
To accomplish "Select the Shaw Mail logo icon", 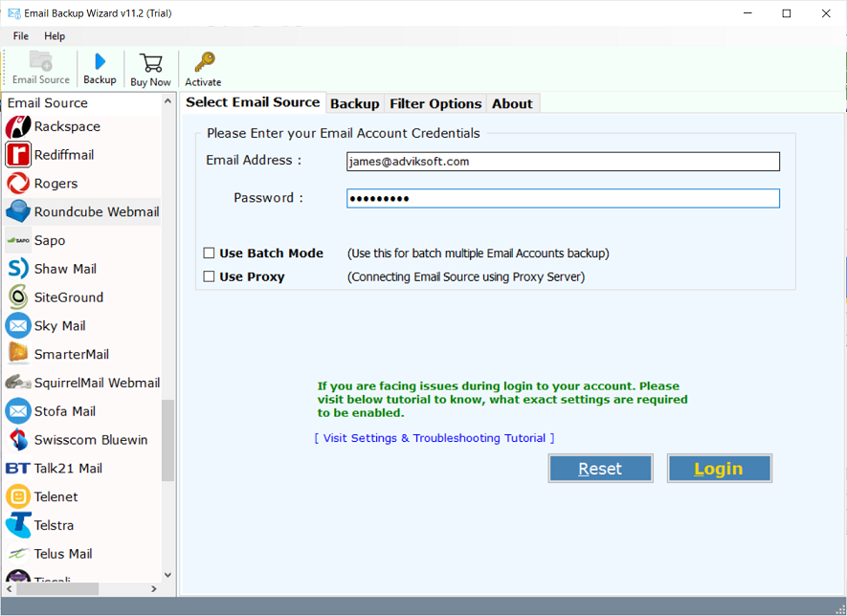I will [18, 269].
